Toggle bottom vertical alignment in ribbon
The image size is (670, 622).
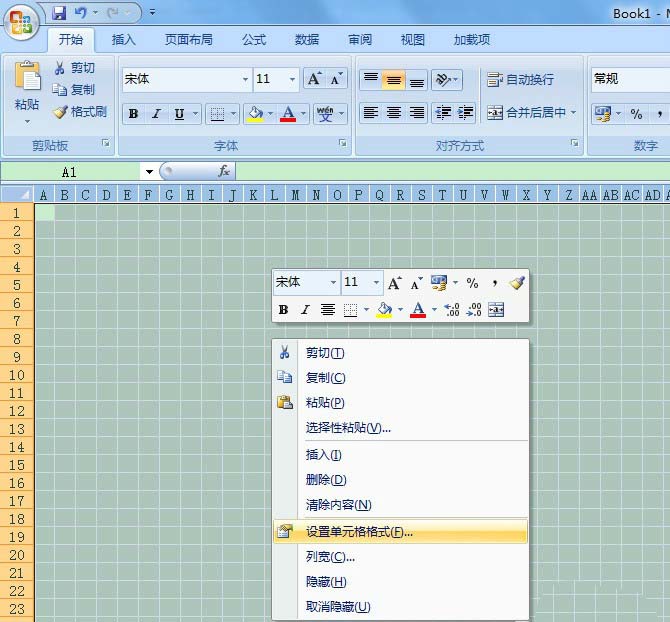pos(417,79)
